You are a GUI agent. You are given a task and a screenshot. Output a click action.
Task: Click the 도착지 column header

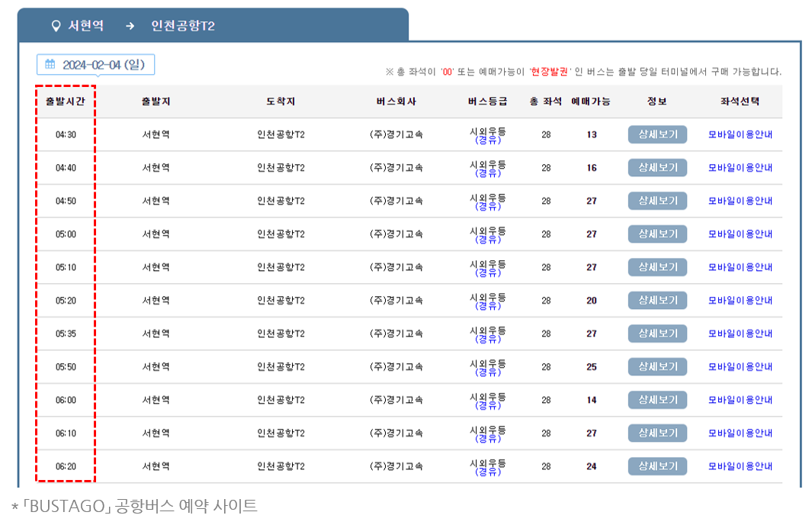(281, 101)
